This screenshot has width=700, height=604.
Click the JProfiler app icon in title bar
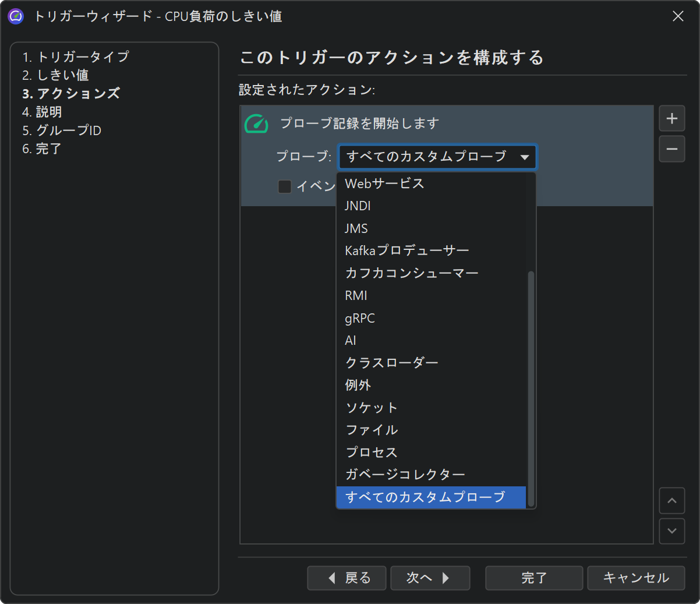[x=16, y=16]
